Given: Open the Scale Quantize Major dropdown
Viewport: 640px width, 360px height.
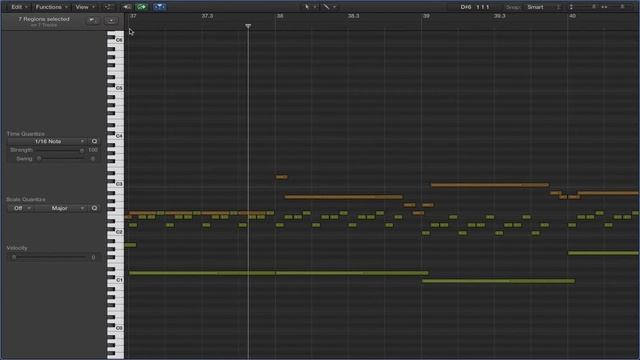Looking at the screenshot, I should pyautogui.click(x=61, y=208).
